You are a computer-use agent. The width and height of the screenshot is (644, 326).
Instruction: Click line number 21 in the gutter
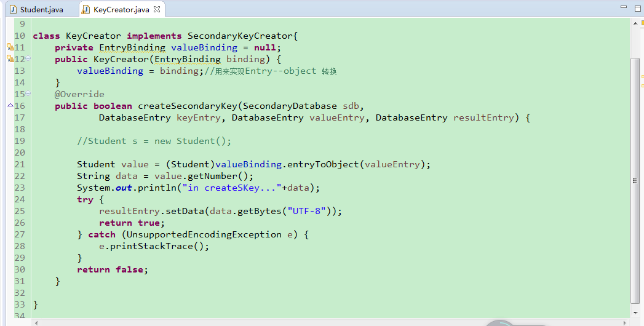tap(19, 165)
